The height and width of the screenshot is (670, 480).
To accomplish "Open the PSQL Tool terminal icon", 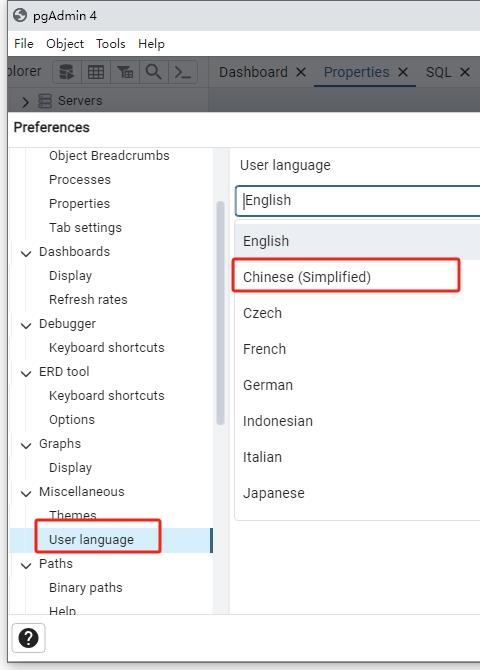I will click(183, 72).
